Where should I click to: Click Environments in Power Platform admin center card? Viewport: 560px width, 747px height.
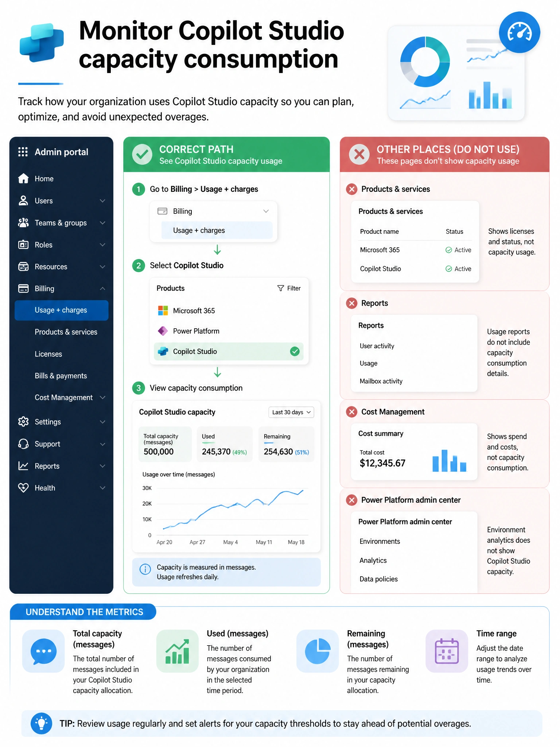click(x=380, y=541)
